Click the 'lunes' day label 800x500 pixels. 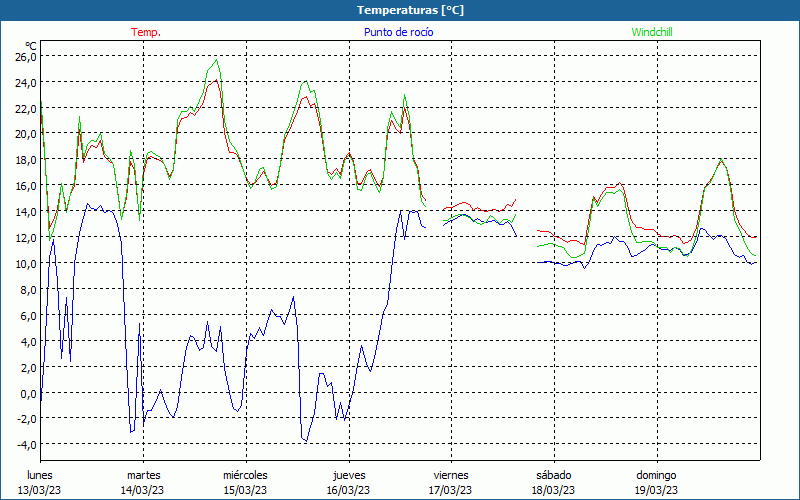40,475
